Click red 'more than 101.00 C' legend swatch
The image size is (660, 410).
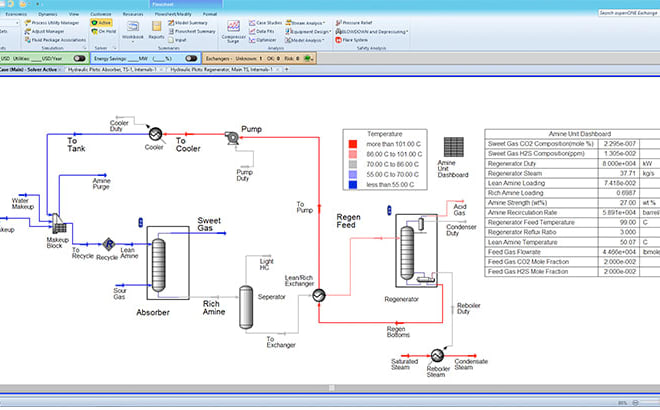tap(353, 144)
